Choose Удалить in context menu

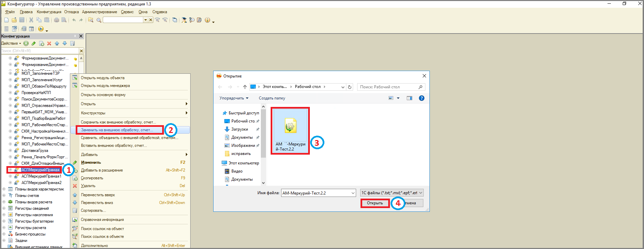click(130, 186)
